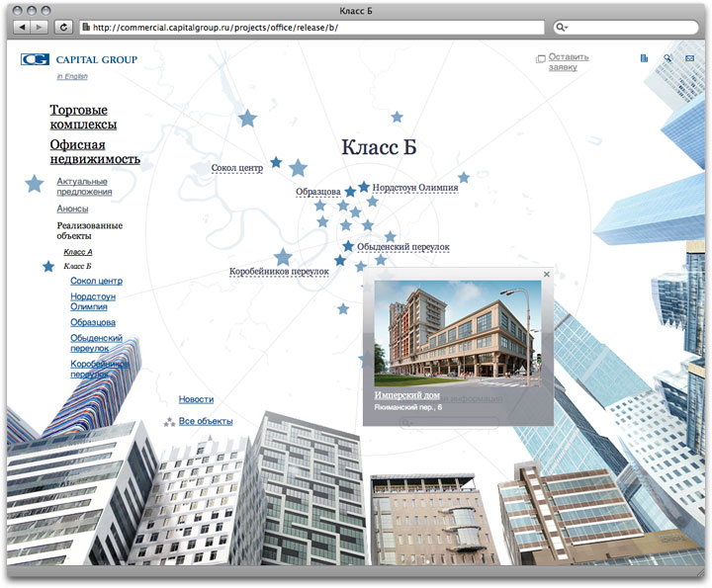Screen dimensions: 712x588
Task: Open Образцова sidebar link
Action: [93, 322]
